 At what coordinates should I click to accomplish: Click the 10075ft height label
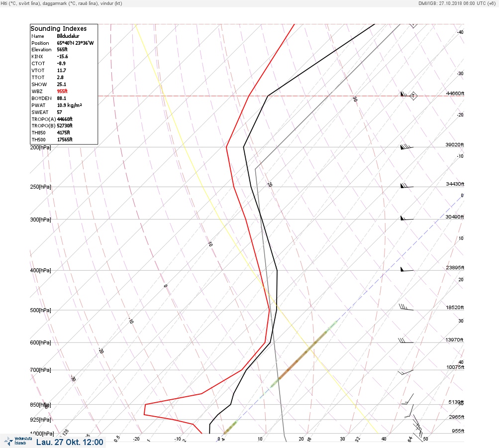coord(455,367)
